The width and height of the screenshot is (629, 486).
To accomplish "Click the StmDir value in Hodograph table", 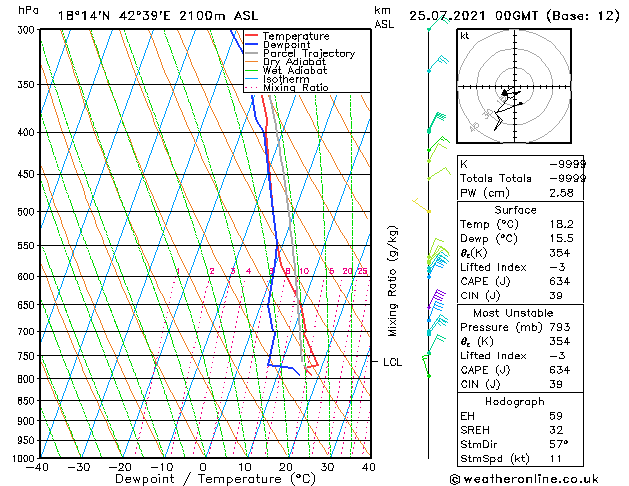I will (559, 444).
